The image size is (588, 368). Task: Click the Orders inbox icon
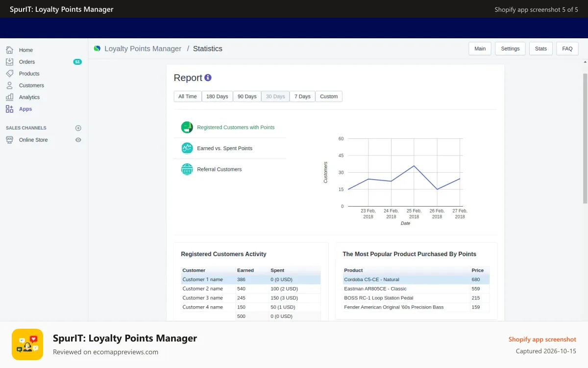10,62
